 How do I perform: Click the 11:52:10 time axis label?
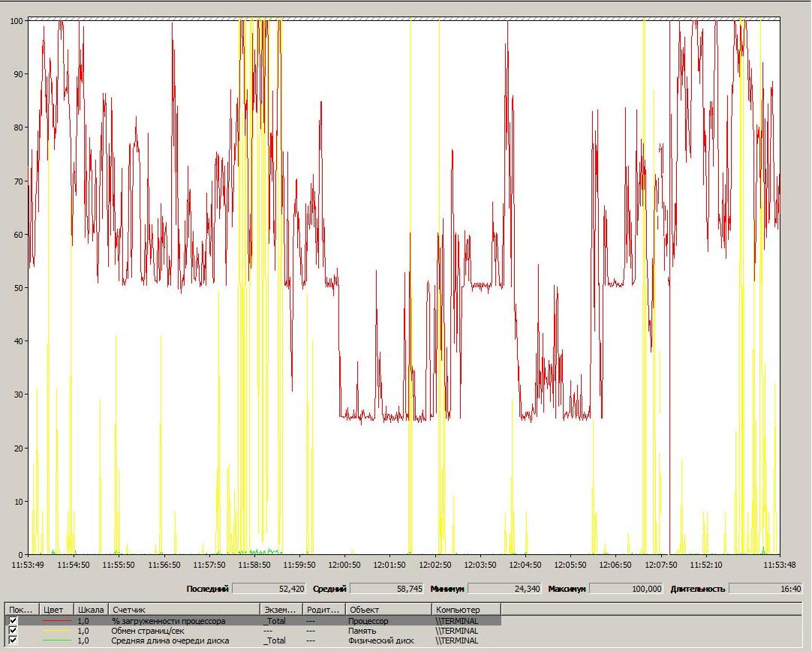pyautogui.click(x=706, y=565)
